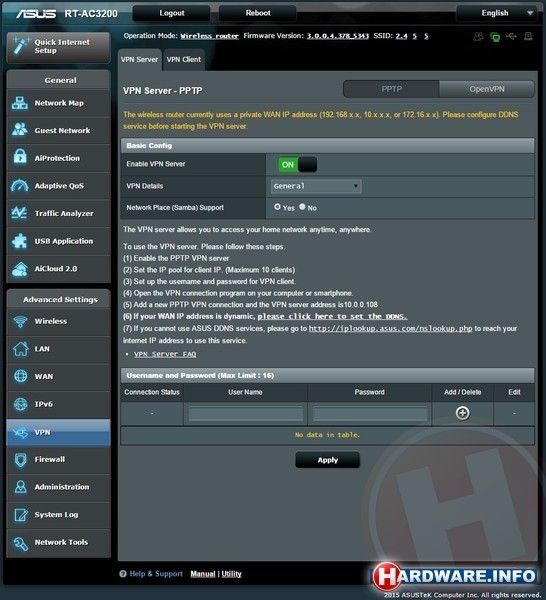
Task: Click the Guest Network people icon
Action: (x=20, y=130)
